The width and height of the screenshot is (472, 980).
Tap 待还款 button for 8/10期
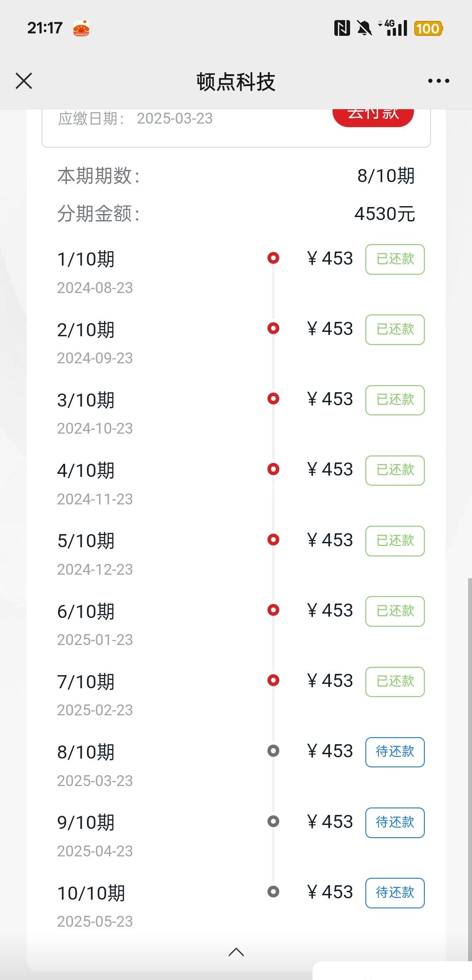pyautogui.click(x=395, y=752)
